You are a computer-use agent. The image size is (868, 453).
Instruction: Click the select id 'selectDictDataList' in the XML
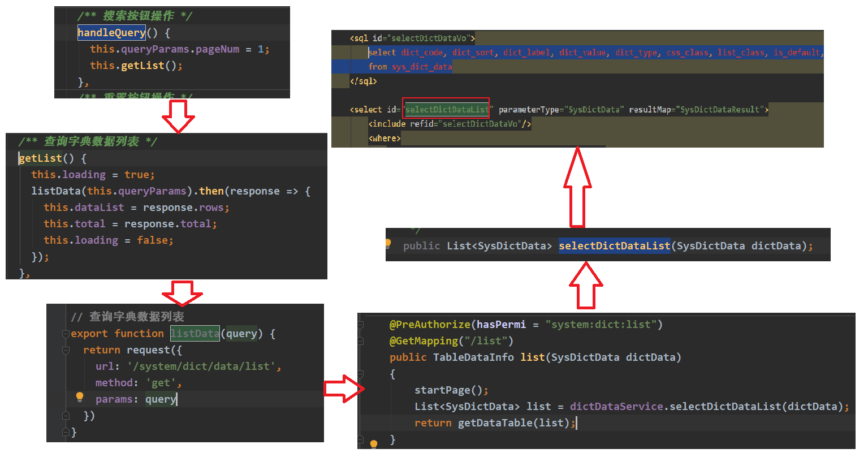tap(447, 109)
